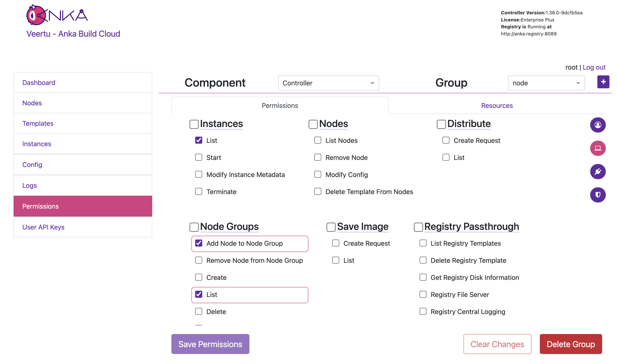This screenshot has height=364, width=618.
Task: Click the shield circle icon
Action: pyautogui.click(x=597, y=195)
